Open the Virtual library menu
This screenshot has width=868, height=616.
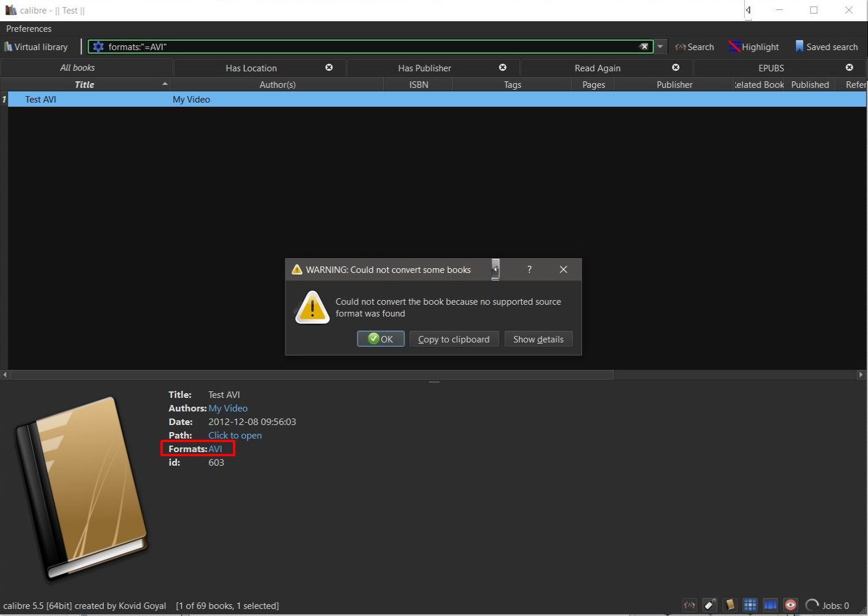(x=36, y=47)
